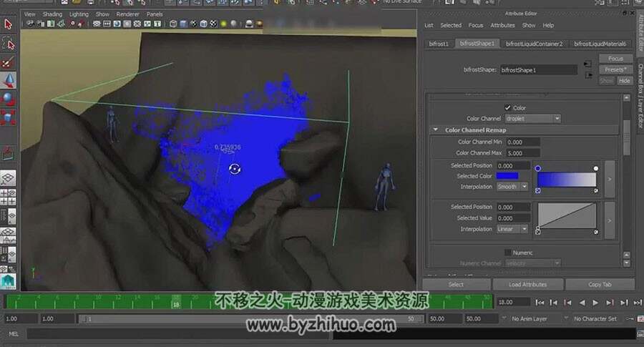Open the Smooth interpolation dropdown
The width and height of the screenshot is (644, 347).
click(x=512, y=187)
